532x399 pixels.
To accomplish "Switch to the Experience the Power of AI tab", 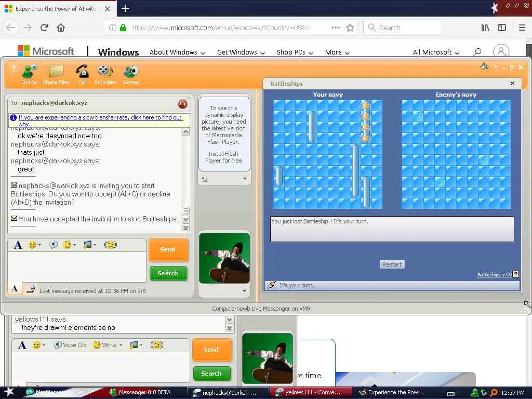I will pos(58,9).
